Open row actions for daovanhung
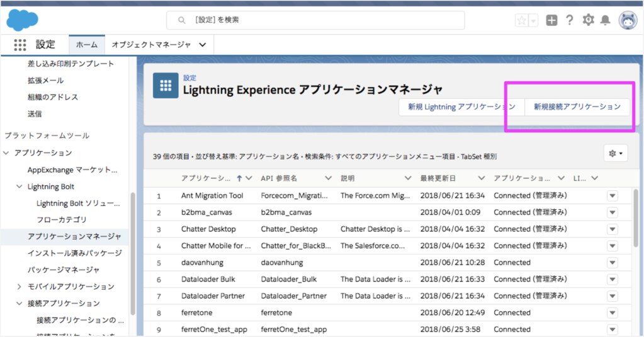644x337 pixels. (613, 263)
